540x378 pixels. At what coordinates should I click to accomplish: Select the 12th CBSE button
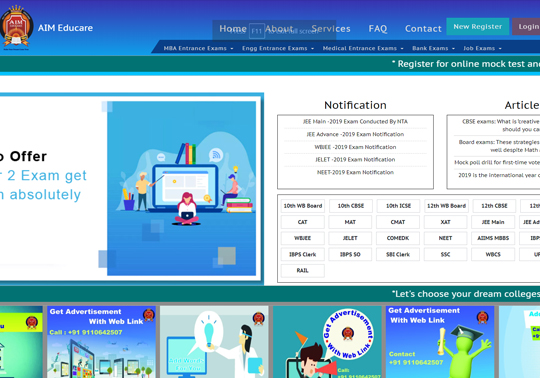pos(494,206)
